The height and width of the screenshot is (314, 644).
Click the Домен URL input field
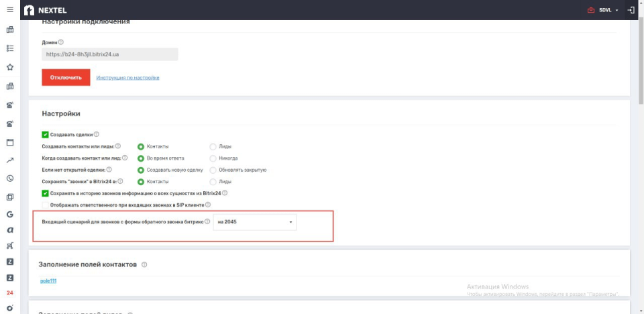tap(109, 54)
